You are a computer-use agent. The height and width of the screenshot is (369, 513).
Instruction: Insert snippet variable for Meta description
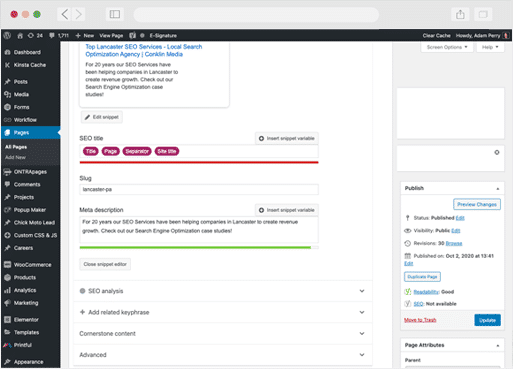click(287, 210)
